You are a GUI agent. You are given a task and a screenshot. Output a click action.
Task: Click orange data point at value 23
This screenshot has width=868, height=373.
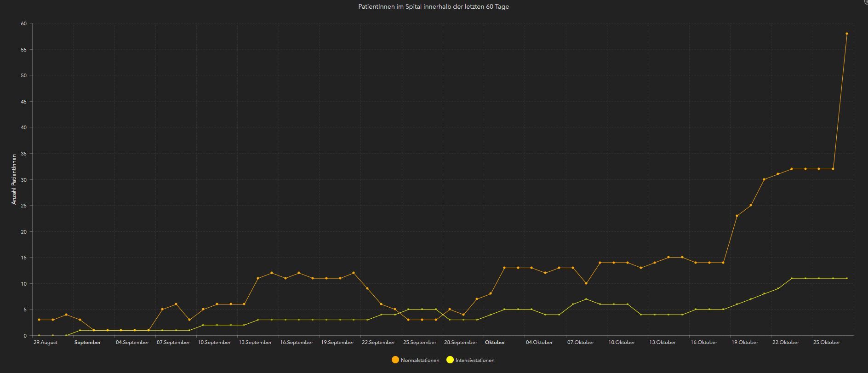tap(737, 216)
